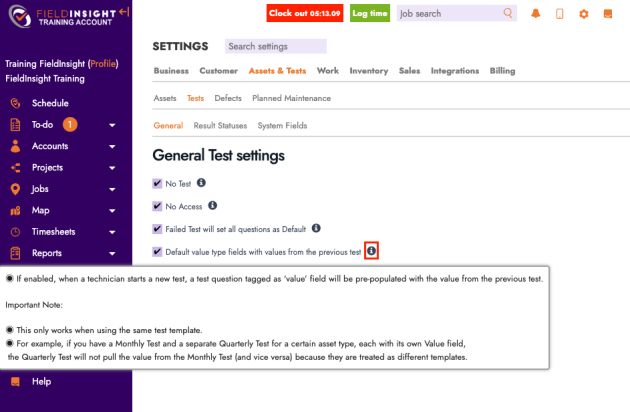630x412 pixels.
Task: Expand the Jobs menu arrow
Action: [112, 189]
